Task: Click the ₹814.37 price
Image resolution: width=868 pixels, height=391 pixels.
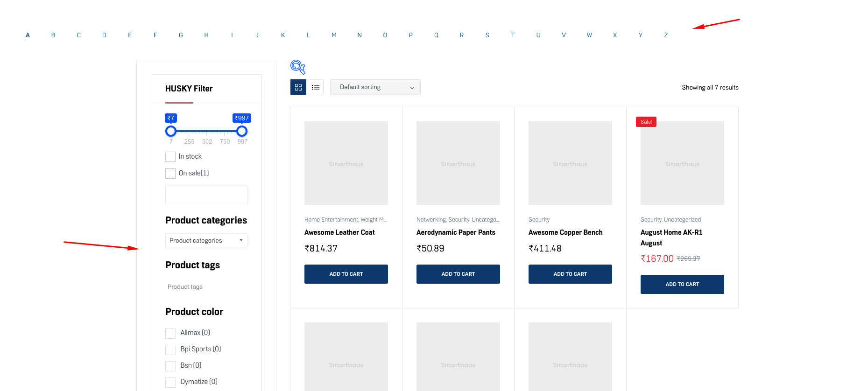Action: 321,249
